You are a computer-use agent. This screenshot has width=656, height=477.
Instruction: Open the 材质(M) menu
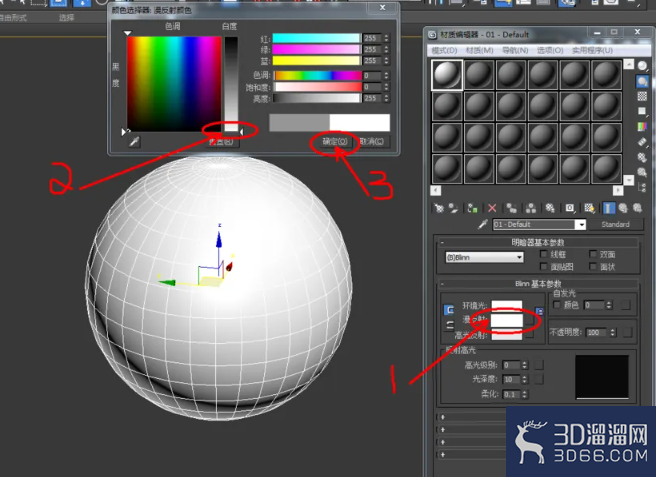[x=479, y=51]
